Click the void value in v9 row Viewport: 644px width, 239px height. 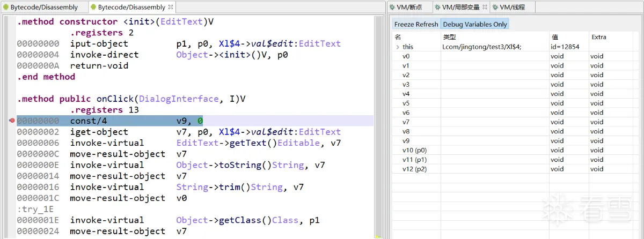coord(557,141)
